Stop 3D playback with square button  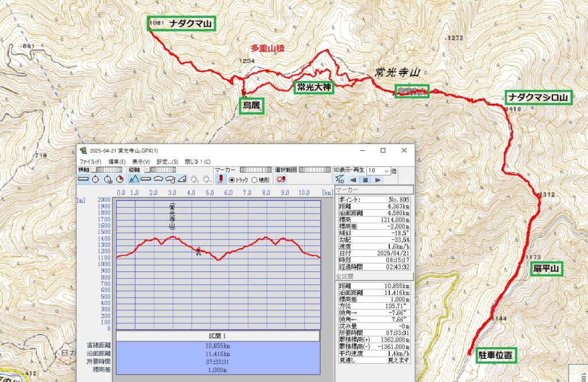pyautogui.click(x=365, y=180)
